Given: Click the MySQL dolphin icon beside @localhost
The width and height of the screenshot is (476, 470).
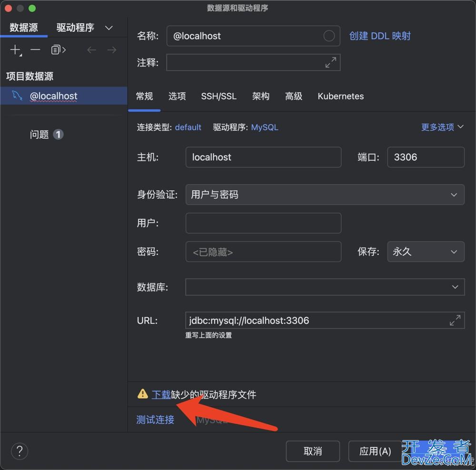Looking at the screenshot, I should (x=17, y=96).
